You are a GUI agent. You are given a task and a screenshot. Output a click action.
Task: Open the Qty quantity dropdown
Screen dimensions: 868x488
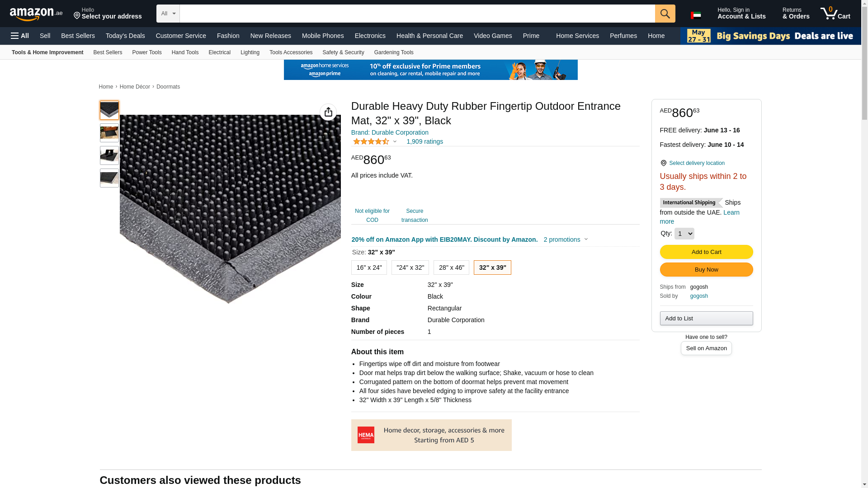click(684, 234)
